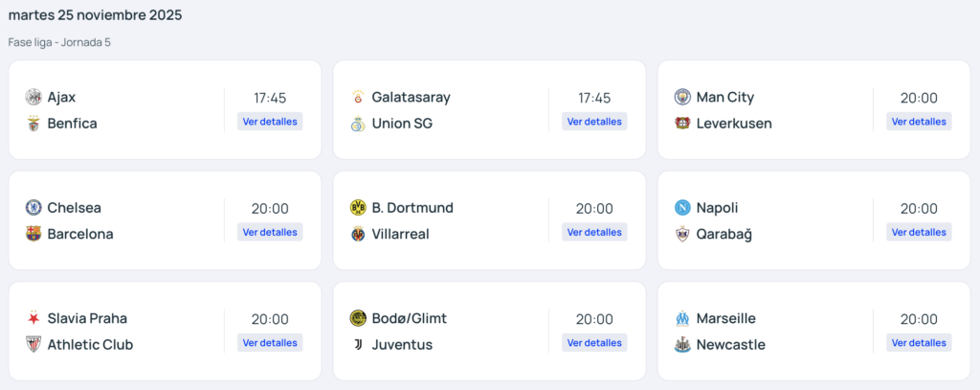Click the Union SG team name
The width and height of the screenshot is (980, 390).
coord(402,124)
